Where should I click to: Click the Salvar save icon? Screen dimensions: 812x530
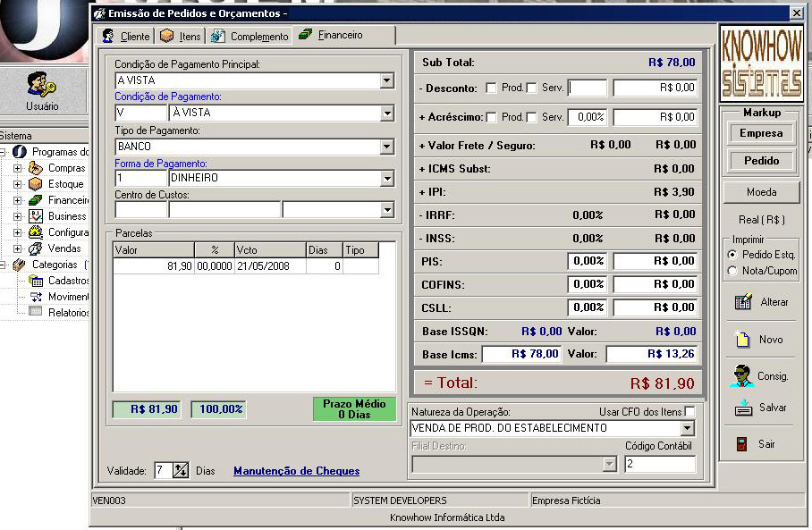click(742, 408)
